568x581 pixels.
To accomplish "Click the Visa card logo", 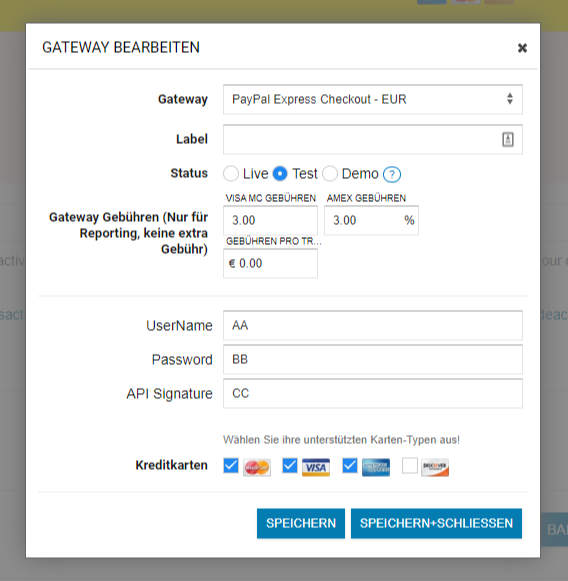I will [x=316, y=467].
